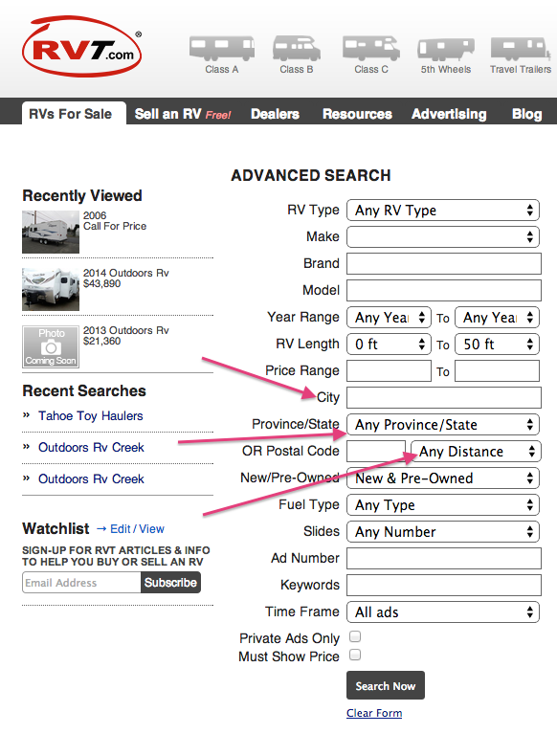Open the RV Length minimum dropdown
557x756 pixels.
[x=389, y=345]
